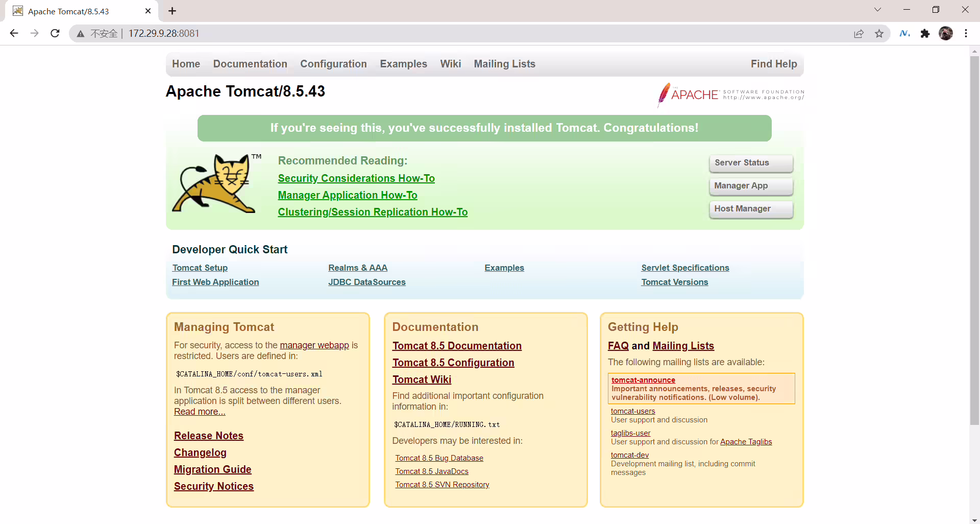This screenshot has height=524, width=980.
Task: Close the Apache Tomcat/8.5.43 tab
Action: coord(148,11)
